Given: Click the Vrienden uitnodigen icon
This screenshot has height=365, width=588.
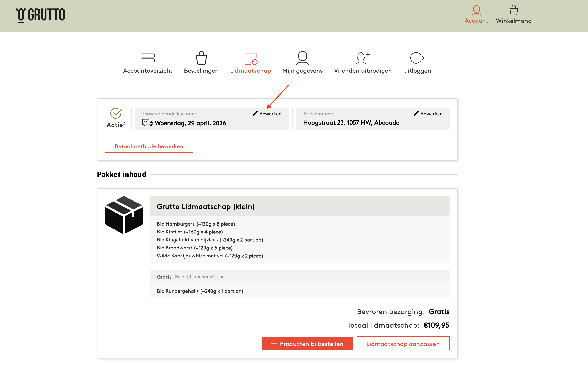Looking at the screenshot, I should pyautogui.click(x=363, y=58).
